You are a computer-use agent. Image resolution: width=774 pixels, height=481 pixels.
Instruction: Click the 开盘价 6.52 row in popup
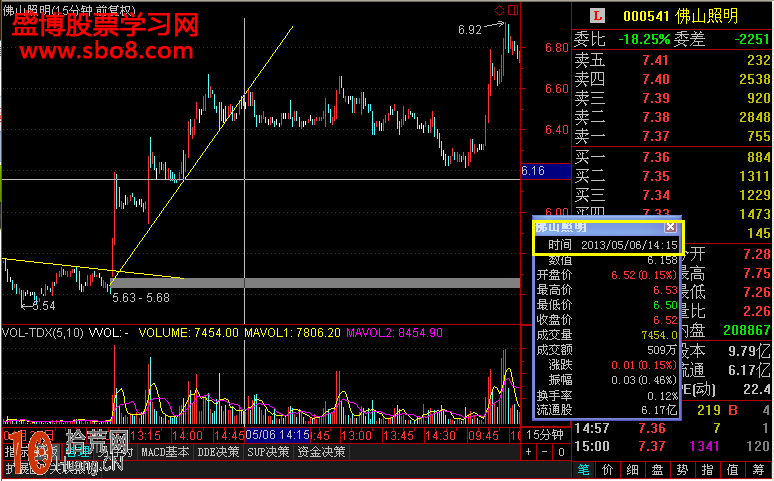tap(607, 275)
